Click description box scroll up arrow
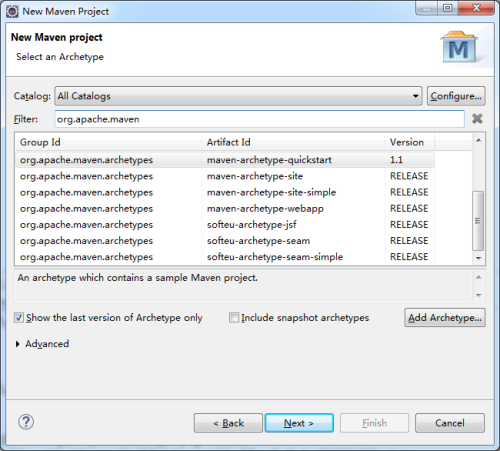Viewport: 500px width, 451px height. (x=479, y=277)
